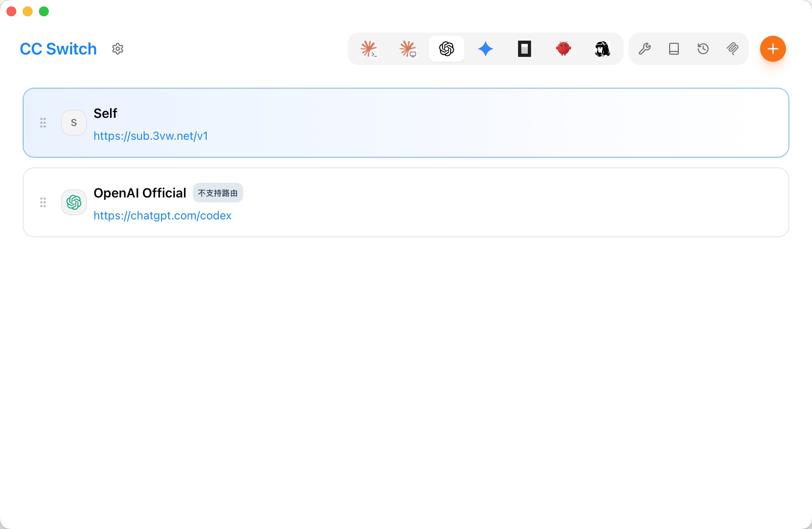Viewport: 812px width, 529px height.
Task: Switch to the Claude Desktop tab
Action: point(408,49)
